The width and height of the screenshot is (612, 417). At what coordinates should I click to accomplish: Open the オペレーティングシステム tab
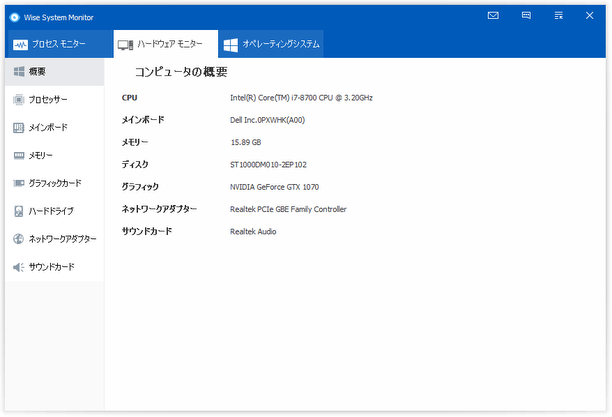[x=271, y=44]
